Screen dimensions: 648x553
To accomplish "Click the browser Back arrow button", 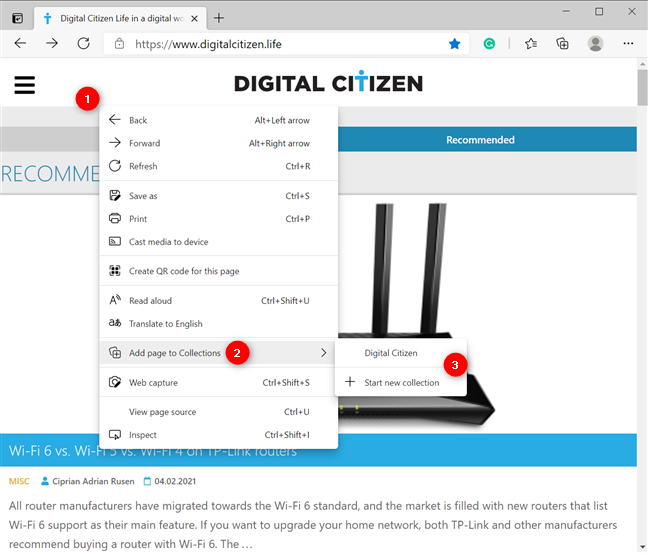I will 20,43.
